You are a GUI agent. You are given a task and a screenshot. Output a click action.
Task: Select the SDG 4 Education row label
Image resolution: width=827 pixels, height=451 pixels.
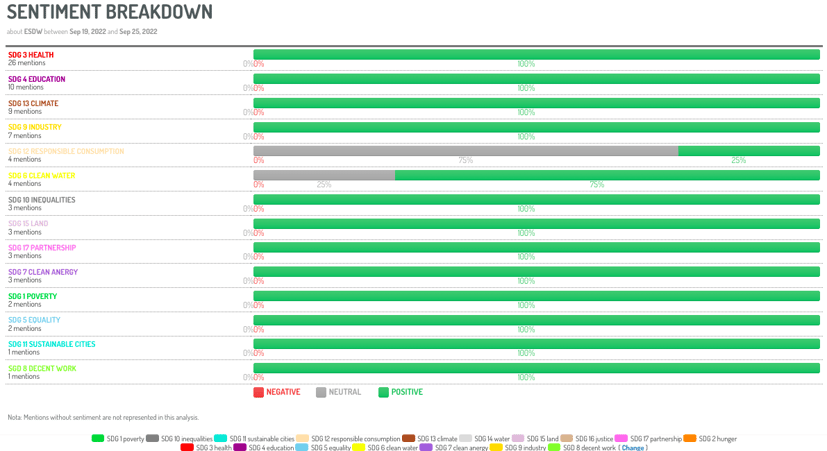[37, 79]
